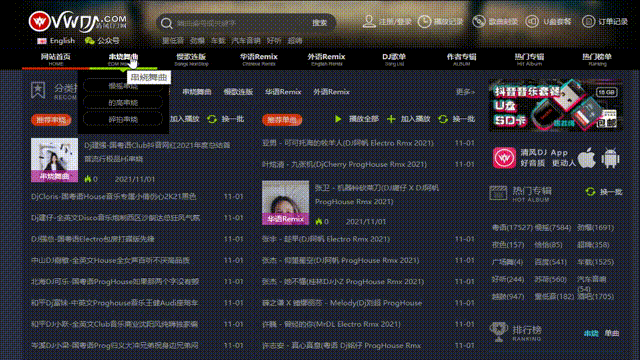
Task: Click the VVDJ.com site logo
Action: pyautogui.click(x=78, y=22)
